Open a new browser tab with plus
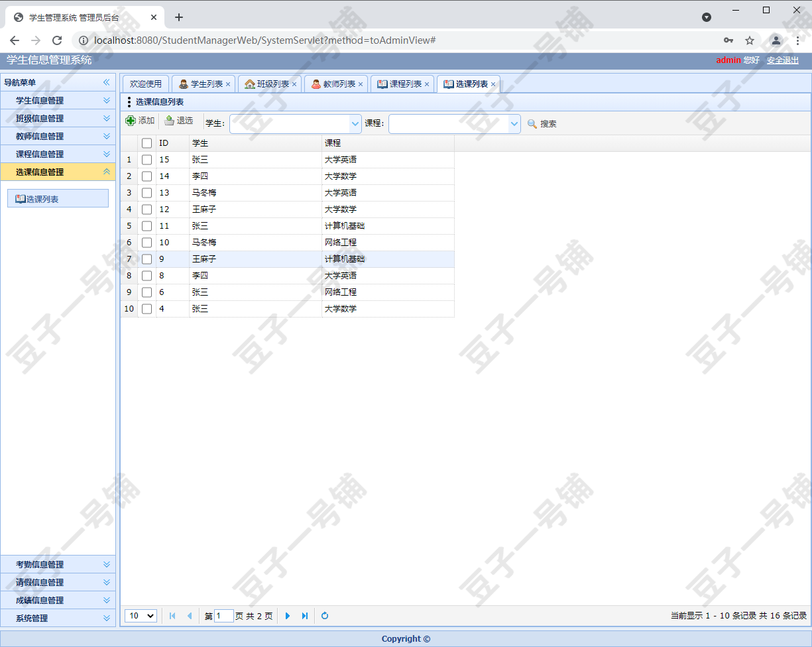812x647 pixels. 178,17
